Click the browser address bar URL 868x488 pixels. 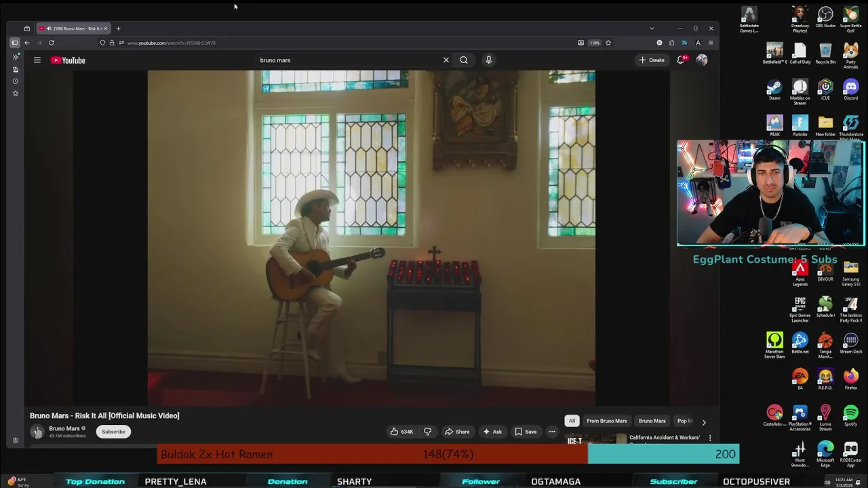(x=172, y=43)
